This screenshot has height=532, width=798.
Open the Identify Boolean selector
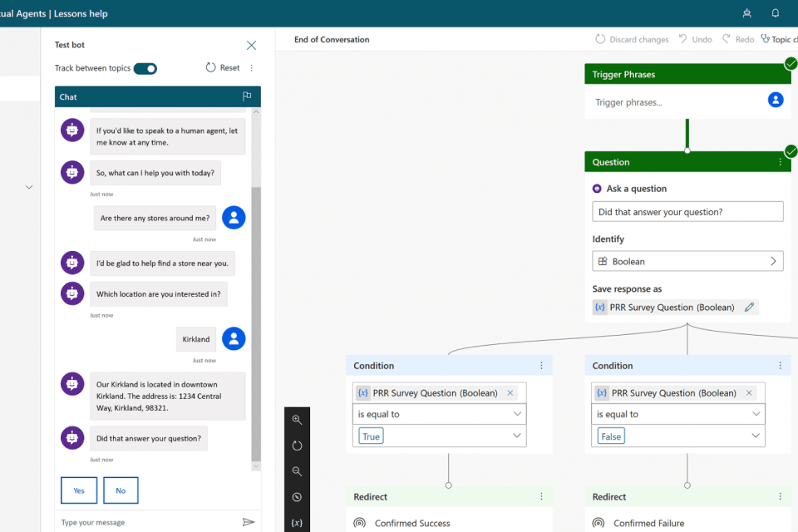[x=687, y=262]
